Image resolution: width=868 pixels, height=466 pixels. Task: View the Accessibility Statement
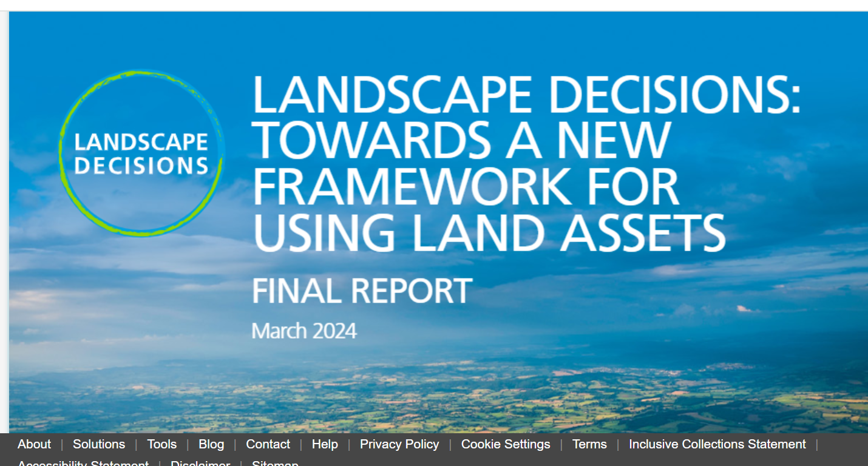[83, 464]
